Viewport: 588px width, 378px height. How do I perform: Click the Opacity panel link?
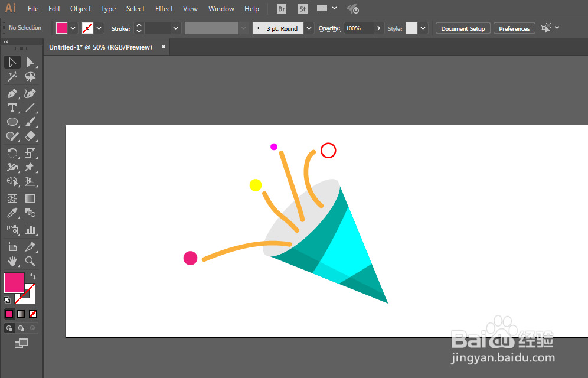pyautogui.click(x=329, y=28)
